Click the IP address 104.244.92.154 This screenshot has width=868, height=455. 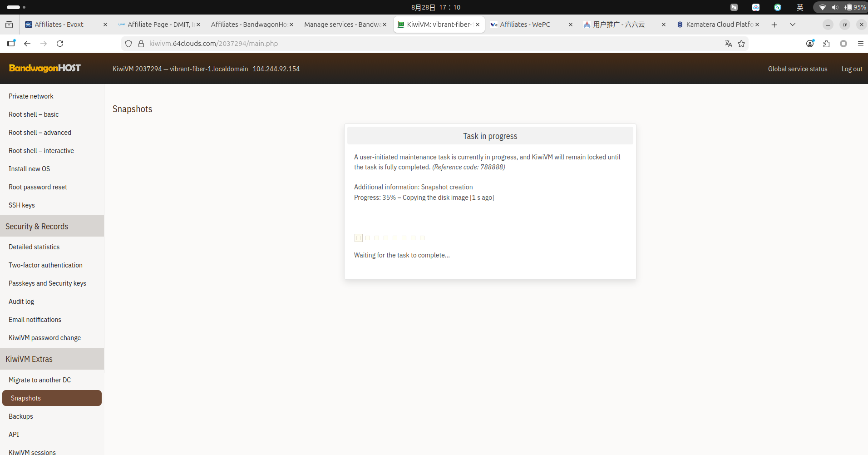coord(276,69)
